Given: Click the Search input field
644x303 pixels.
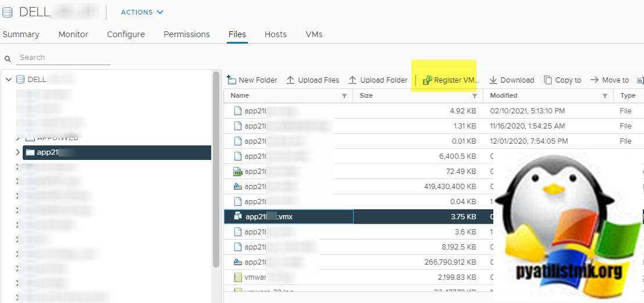Looking at the screenshot, I should (64, 58).
